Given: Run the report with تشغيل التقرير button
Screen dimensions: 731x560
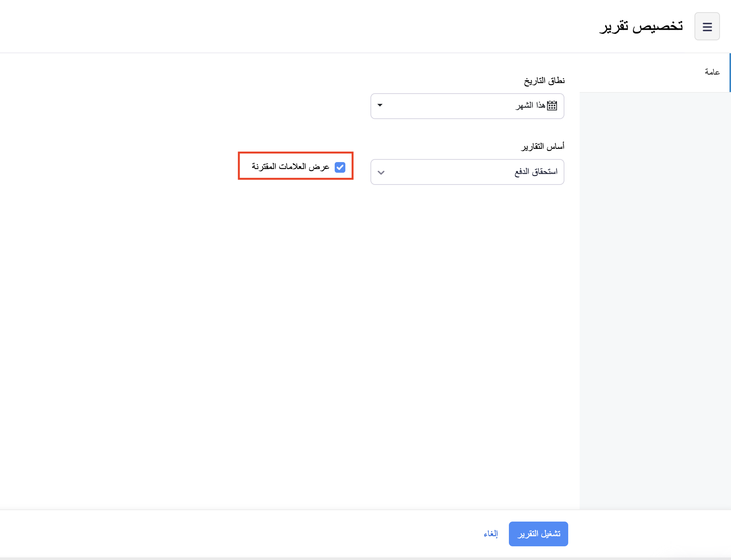Looking at the screenshot, I should click(538, 534).
